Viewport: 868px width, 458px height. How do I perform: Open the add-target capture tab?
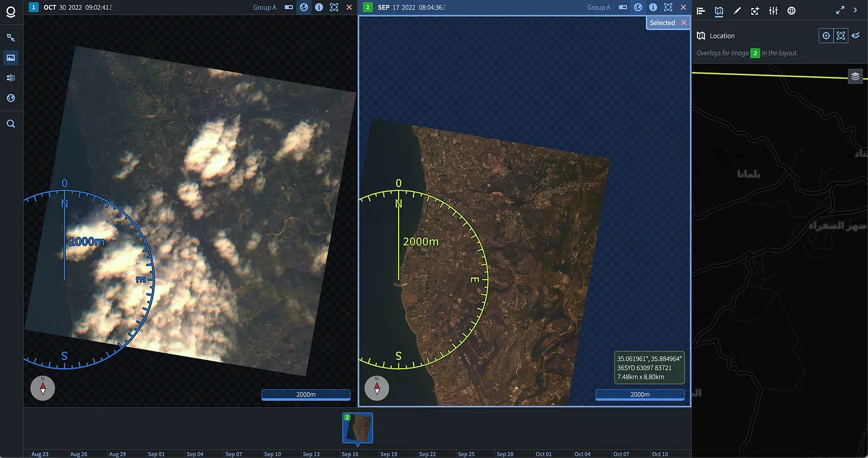(755, 11)
